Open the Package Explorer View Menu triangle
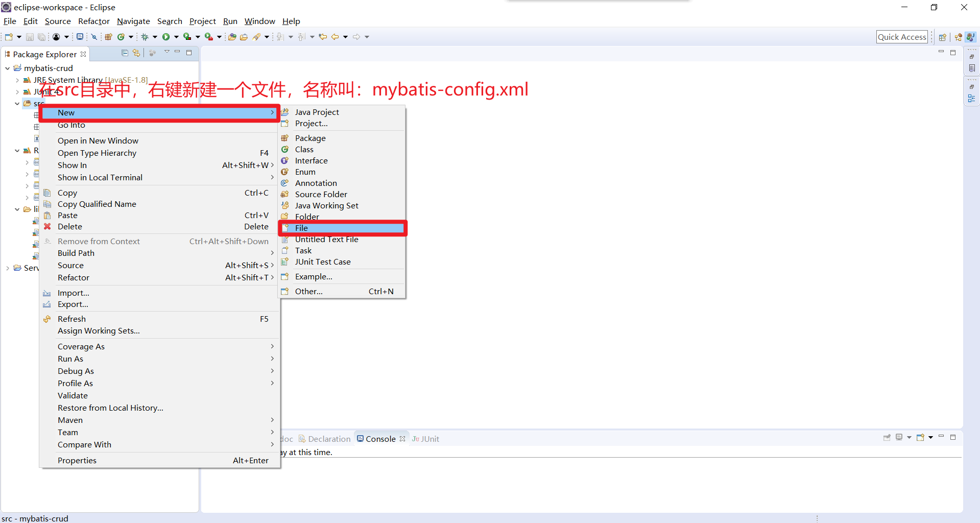This screenshot has height=523, width=980. [x=166, y=52]
